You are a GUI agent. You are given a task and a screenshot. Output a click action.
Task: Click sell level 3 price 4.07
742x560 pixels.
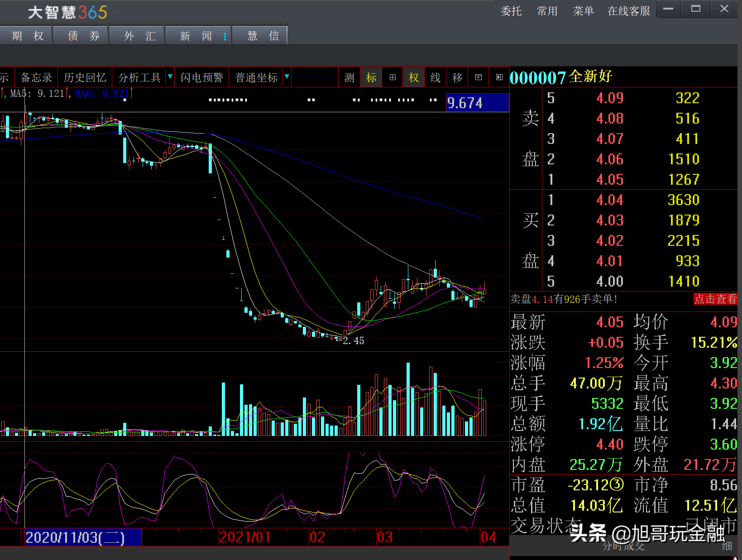pos(610,139)
